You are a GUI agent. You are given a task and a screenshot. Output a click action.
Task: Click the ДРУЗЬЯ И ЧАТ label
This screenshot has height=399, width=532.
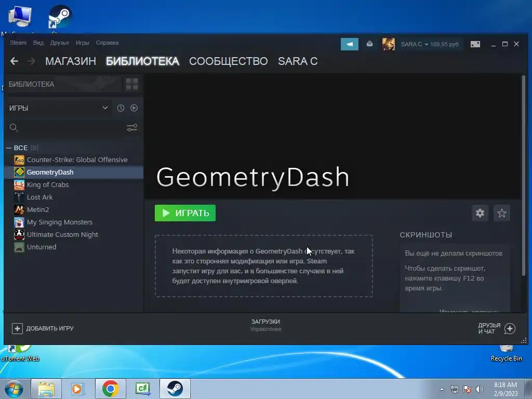pos(489,328)
